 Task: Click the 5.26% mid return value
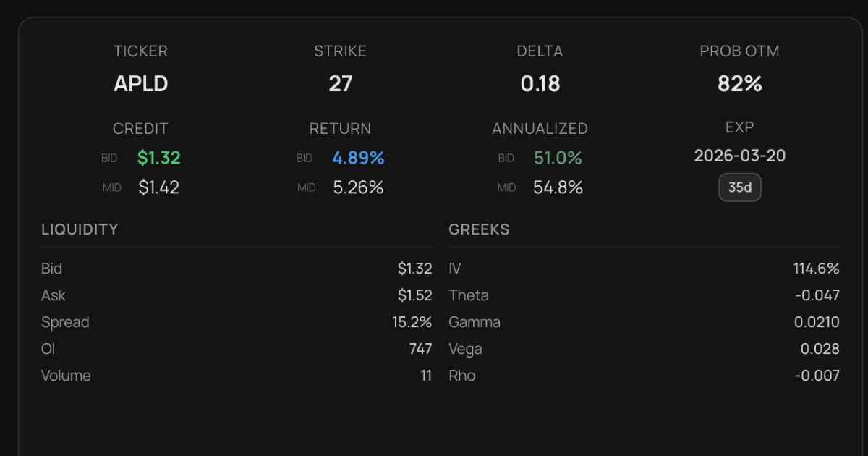point(358,187)
